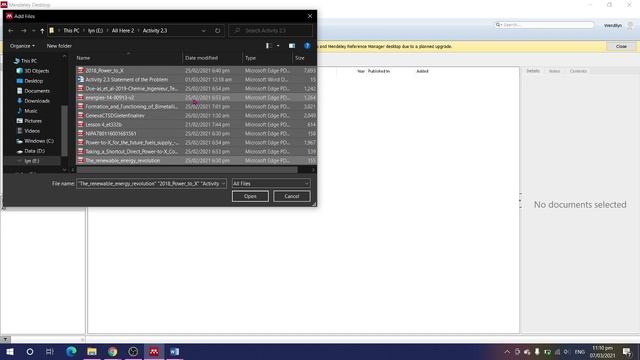Viewport: 640px width, 360px height.
Task: Open Data (D:) drive in navigation pane
Action: 34,151
